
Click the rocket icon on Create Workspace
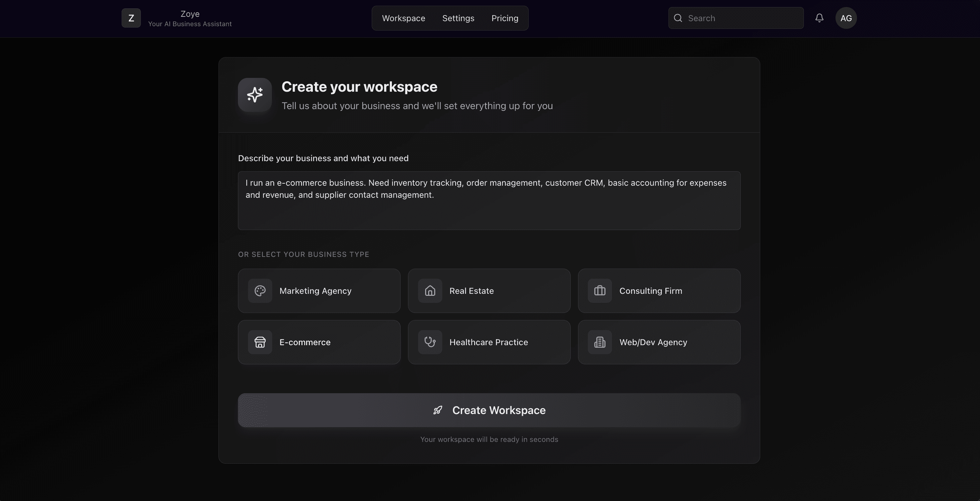point(438,410)
